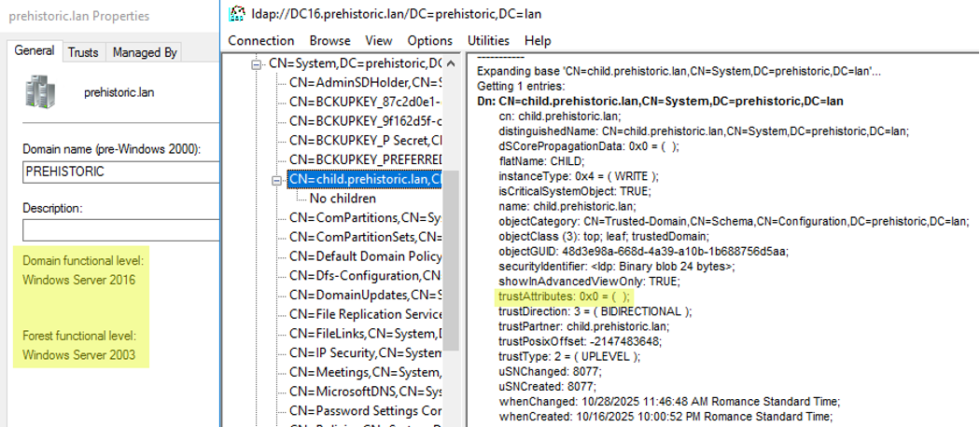Select CN=FileLinks tree entry

[366, 334]
